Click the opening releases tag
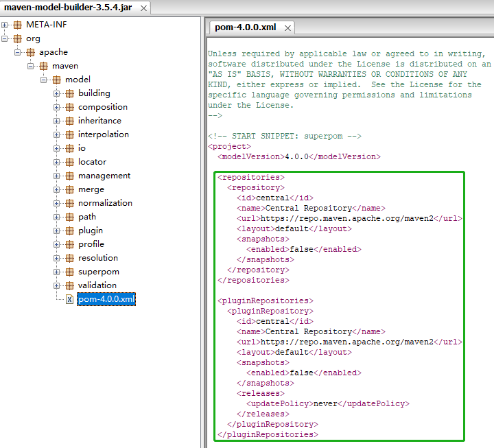 261,393
